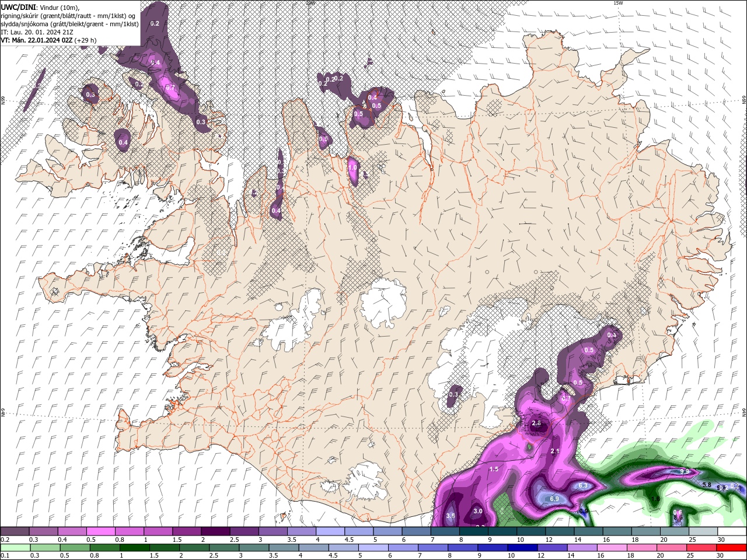
Task: Click the UWC/DINI title text
Action: pos(19,6)
